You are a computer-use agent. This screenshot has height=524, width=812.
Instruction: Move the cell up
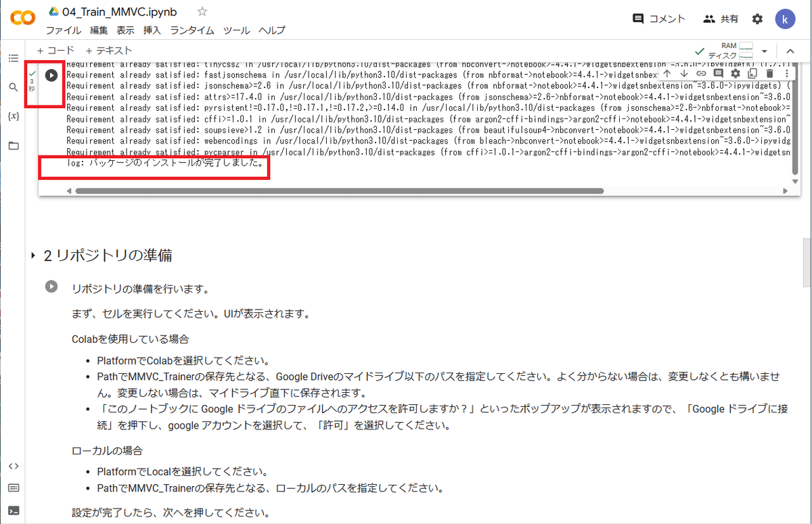point(667,73)
